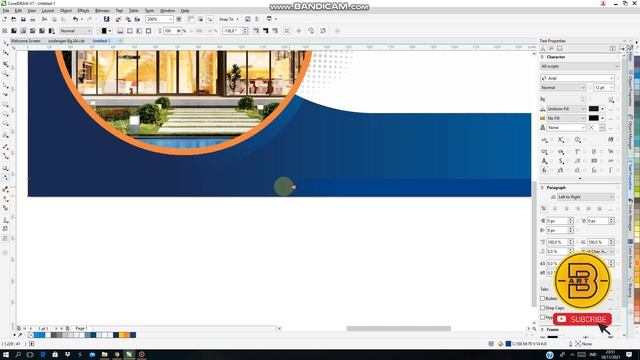
Task: Select the Color Eyedropper tool
Action: 5,189
